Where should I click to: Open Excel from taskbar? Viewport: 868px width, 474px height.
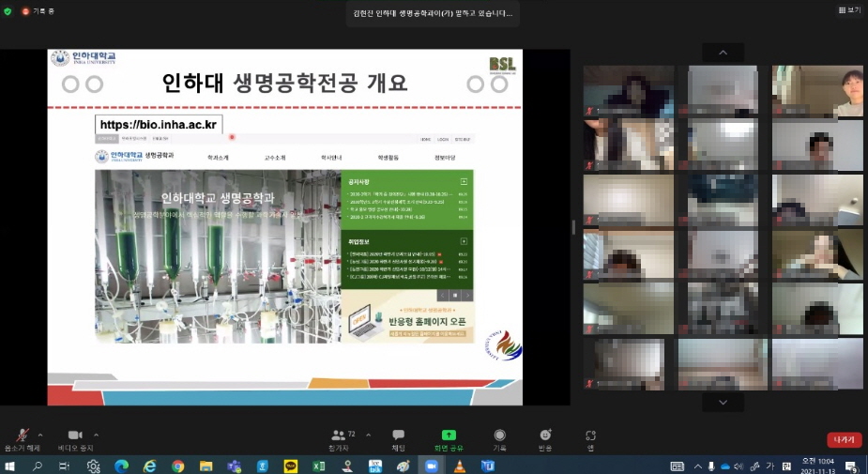319,466
